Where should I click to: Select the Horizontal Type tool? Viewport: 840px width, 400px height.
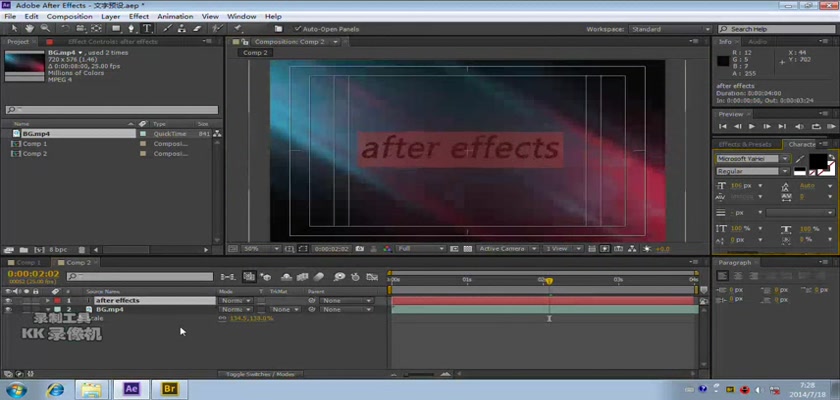(147, 28)
